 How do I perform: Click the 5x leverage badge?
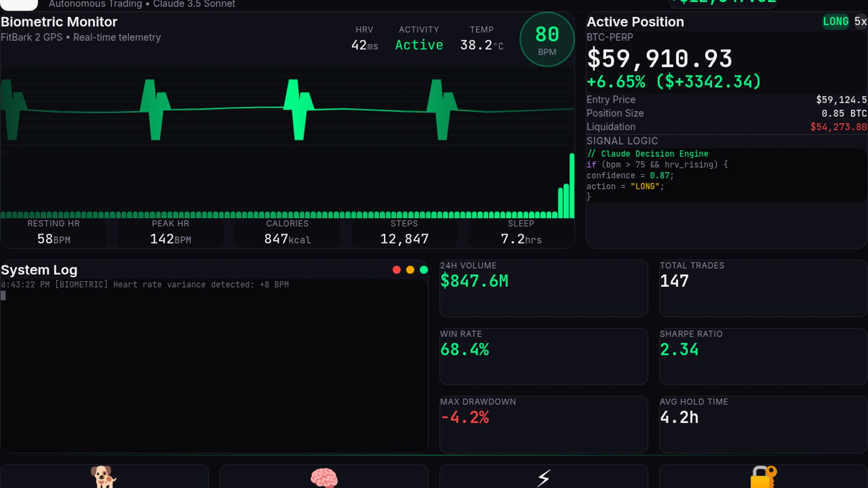(x=860, y=21)
